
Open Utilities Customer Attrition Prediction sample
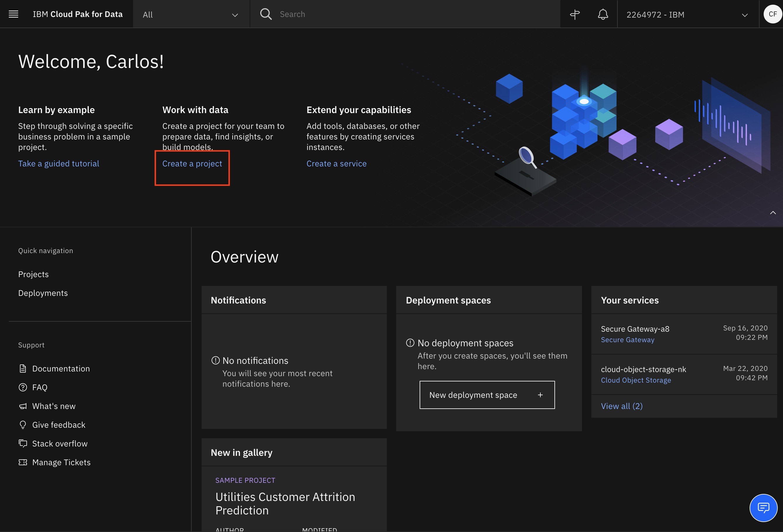point(285,503)
